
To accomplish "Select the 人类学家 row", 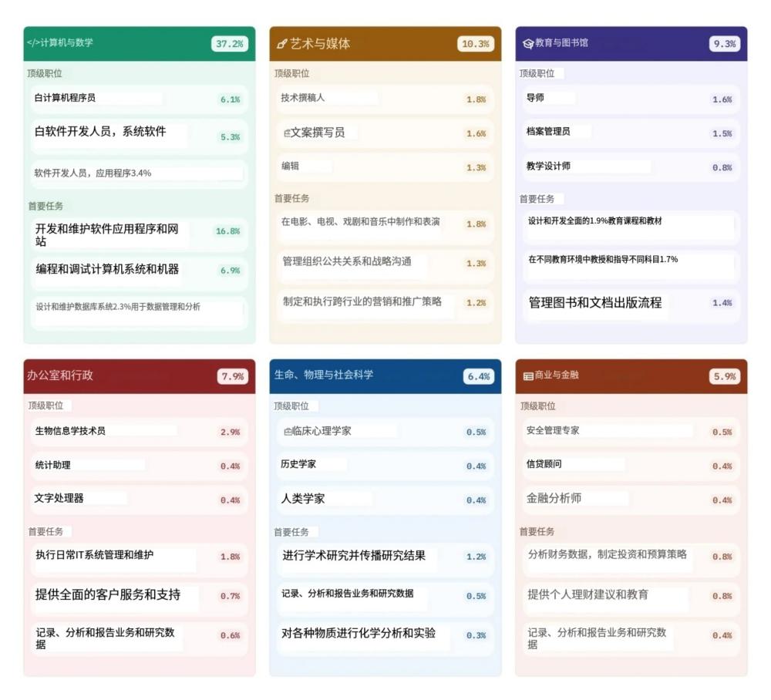I will (x=385, y=500).
